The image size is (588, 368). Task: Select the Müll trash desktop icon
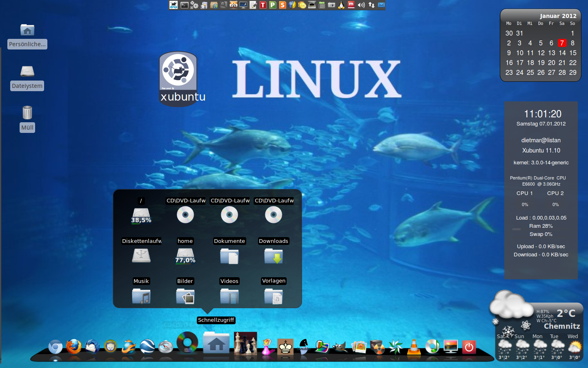27,112
